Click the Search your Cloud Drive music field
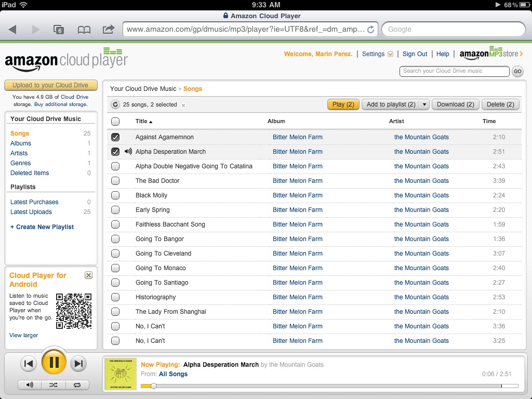Screen dimensions: 532x399 pyautogui.click(x=454, y=71)
